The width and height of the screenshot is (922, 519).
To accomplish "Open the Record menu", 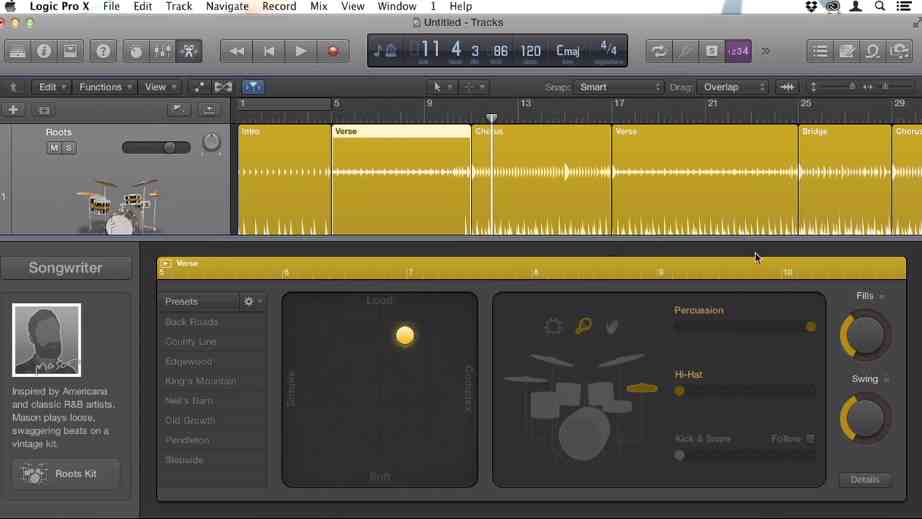I will click(x=279, y=6).
